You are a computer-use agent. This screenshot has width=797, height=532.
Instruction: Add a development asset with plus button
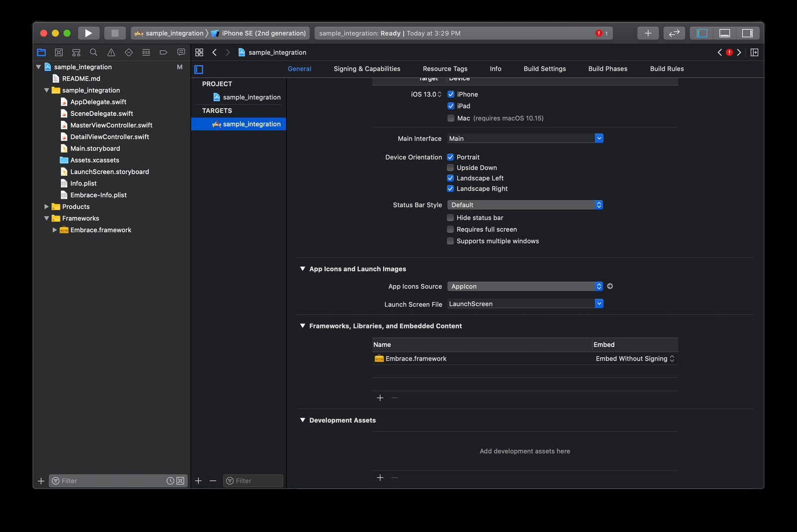pyautogui.click(x=380, y=478)
